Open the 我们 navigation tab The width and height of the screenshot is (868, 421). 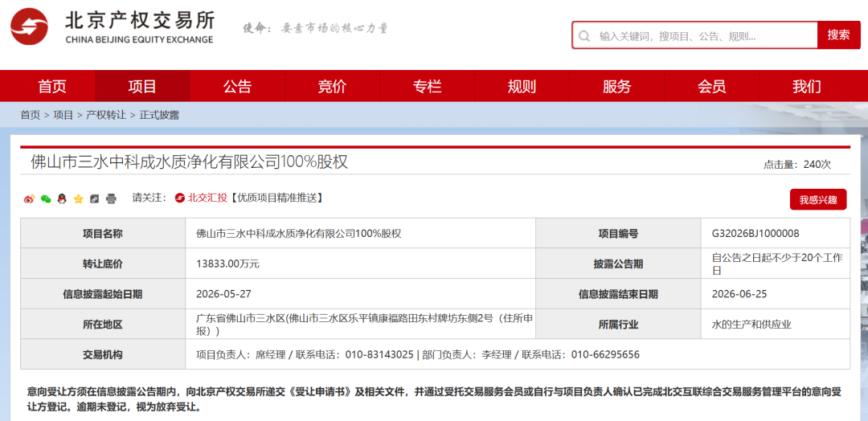coord(807,86)
